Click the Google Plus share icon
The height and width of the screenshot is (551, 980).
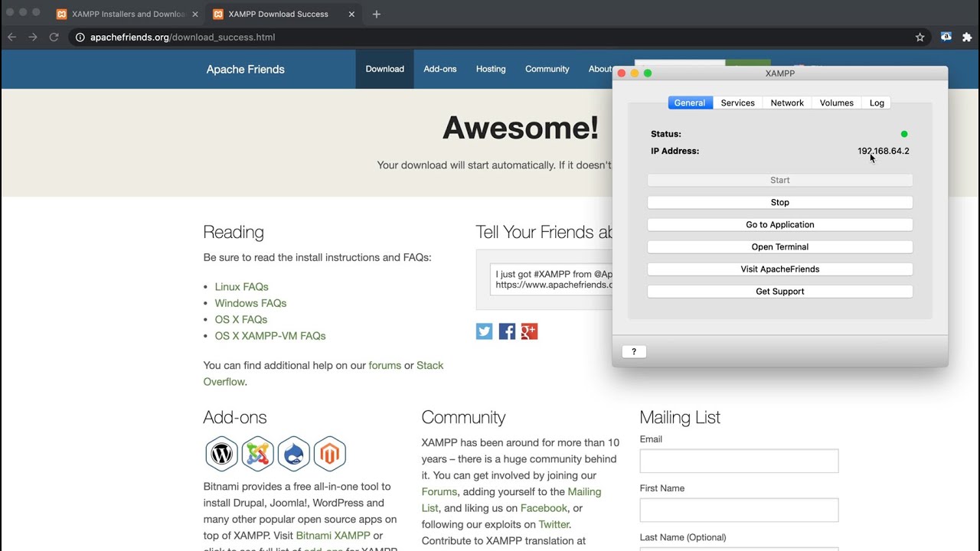[529, 331]
